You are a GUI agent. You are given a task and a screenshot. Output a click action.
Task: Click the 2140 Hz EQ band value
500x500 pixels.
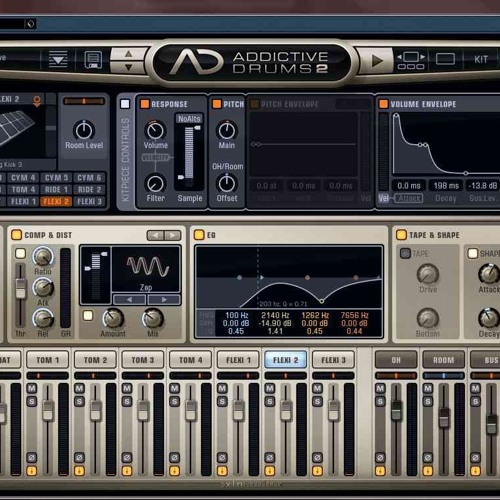(x=275, y=315)
